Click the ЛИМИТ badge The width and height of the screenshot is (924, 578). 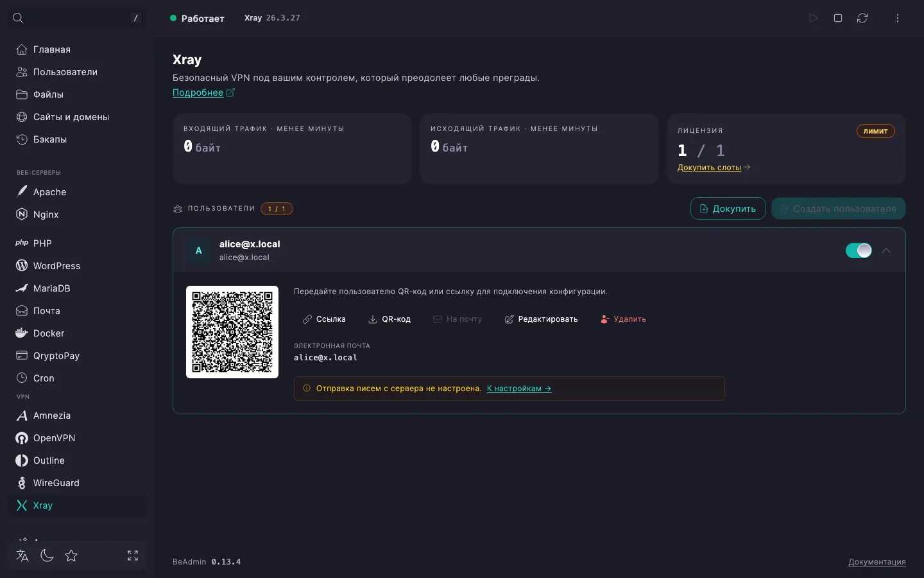pos(875,131)
